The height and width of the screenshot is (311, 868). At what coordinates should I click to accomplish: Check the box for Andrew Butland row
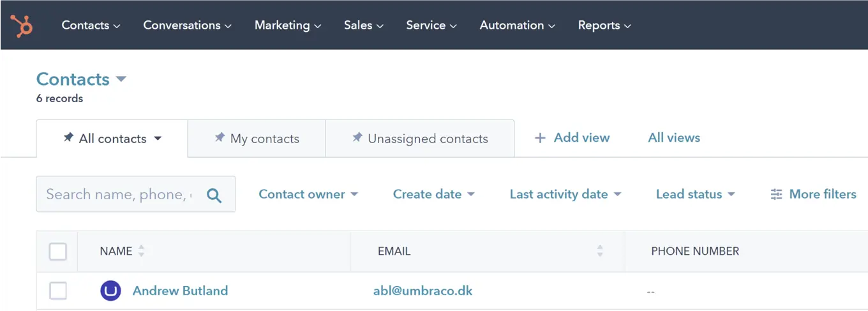(58, 291)
